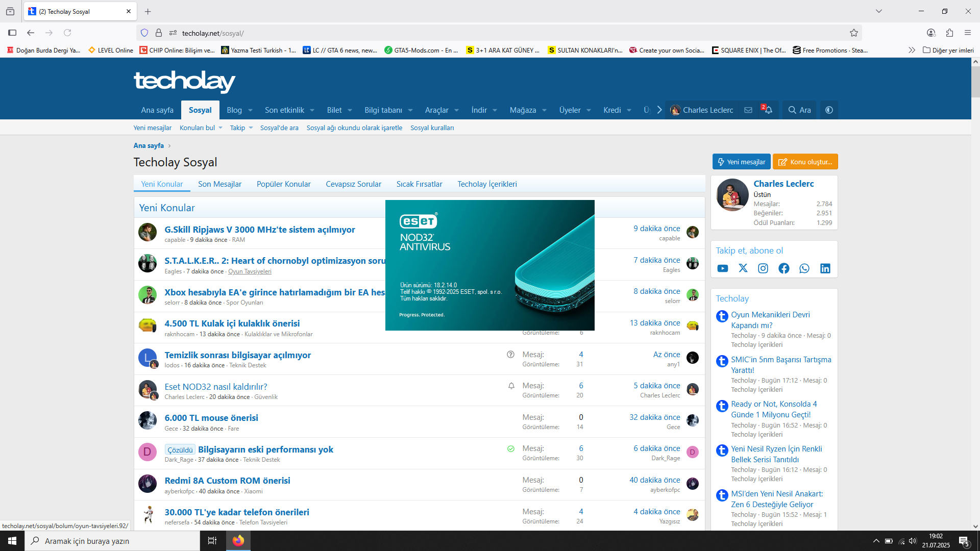The height and width of the screenshot is (551, 980).
Task: Expand the Kredi dropdown arrow
Action: point(629,110)
